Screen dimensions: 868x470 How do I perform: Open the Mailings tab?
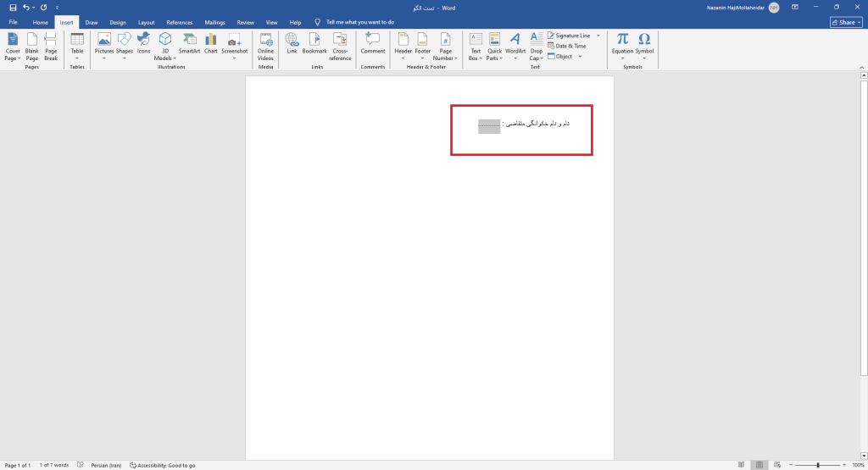click(214, 22)
